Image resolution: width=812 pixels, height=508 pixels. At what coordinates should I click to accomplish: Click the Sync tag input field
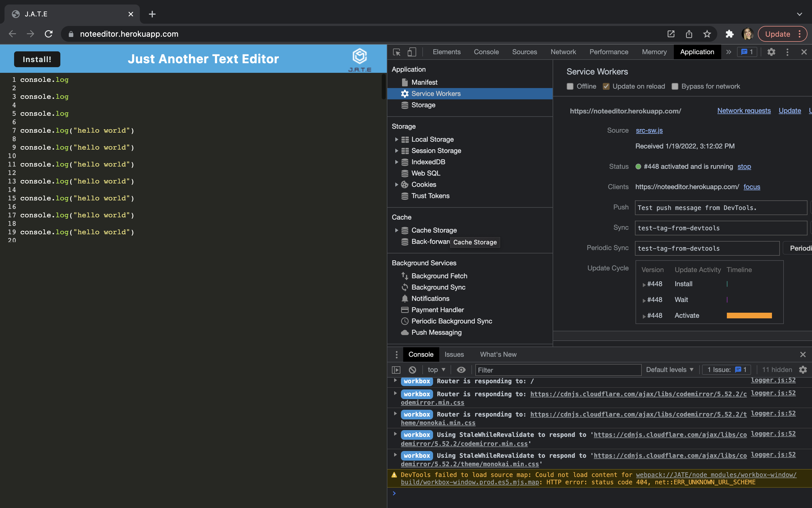[721, 228]
